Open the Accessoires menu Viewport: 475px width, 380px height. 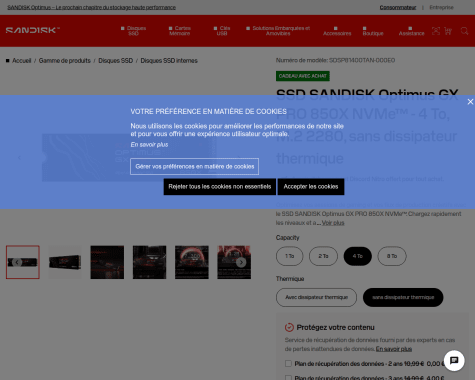[337, 31]
